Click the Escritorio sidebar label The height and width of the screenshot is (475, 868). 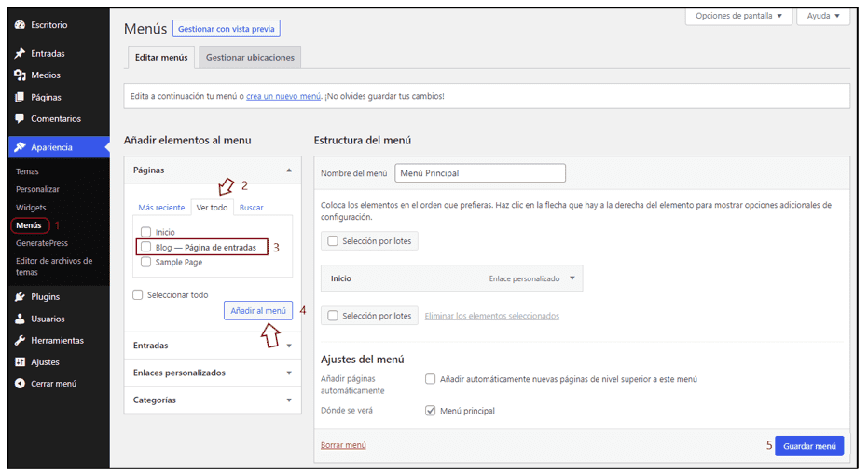[x=48, y=25]
